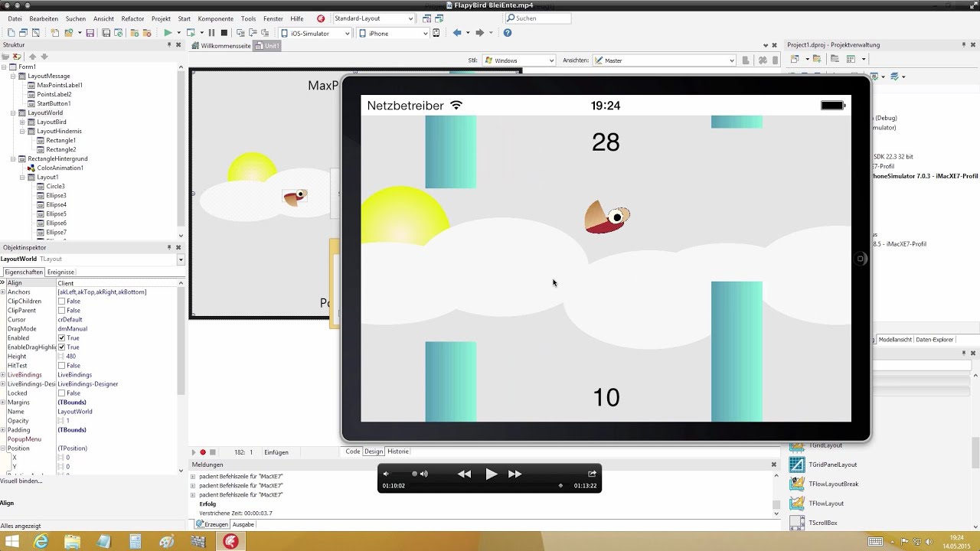Open Internet Explorer from the taskbar
980x551 pixels.
coord(41,541)
